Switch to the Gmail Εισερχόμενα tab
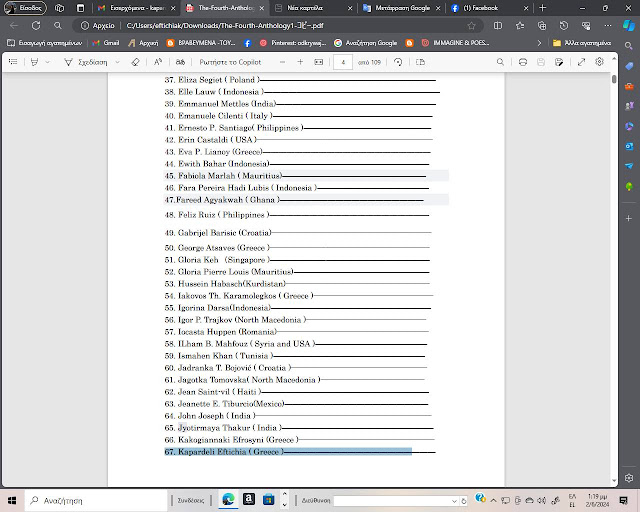This screenshot has width=640, height=512. click(x=135, y=8)
